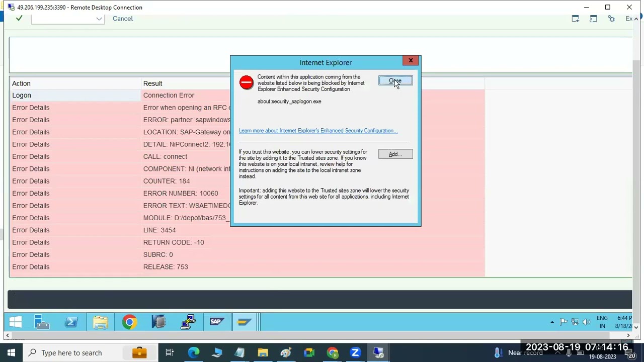
Task: Select the COUNTER: 184 result cell
Action: tap(167, 181)
